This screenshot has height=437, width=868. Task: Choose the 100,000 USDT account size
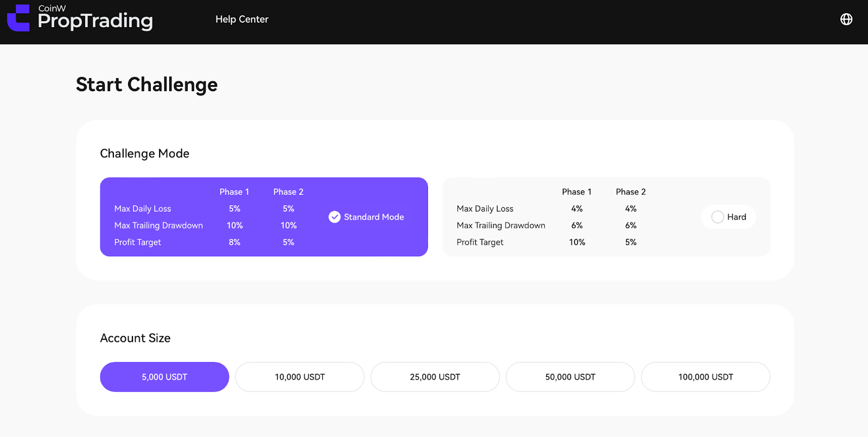click(x=706, y=377)
